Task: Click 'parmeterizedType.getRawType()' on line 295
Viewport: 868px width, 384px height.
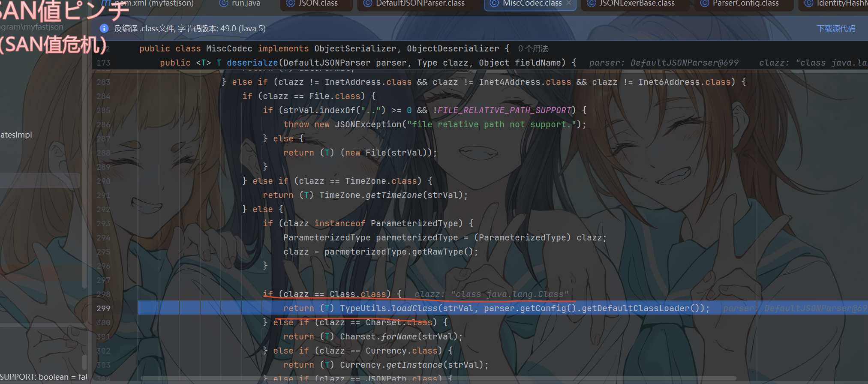Action: point(398,252)
